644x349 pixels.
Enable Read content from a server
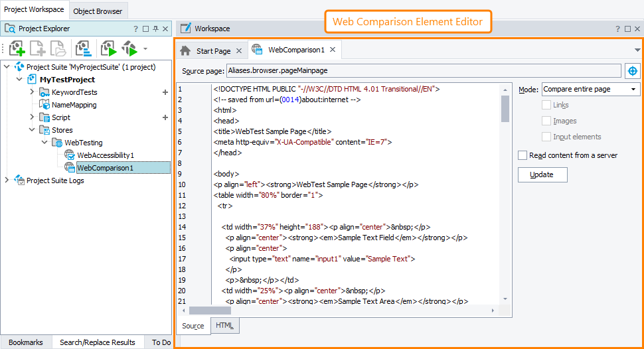pyautogui.click(x=523, y=155)
